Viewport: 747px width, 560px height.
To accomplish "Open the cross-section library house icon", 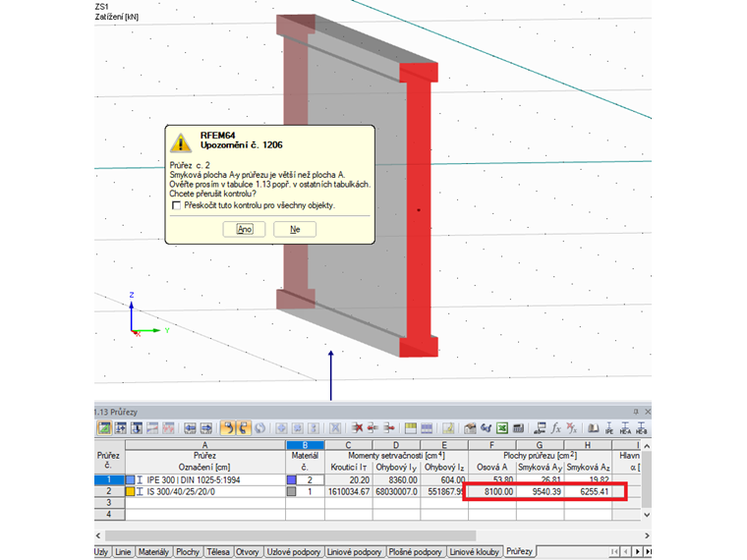I will pyautogui.click(x=470, y=428).
